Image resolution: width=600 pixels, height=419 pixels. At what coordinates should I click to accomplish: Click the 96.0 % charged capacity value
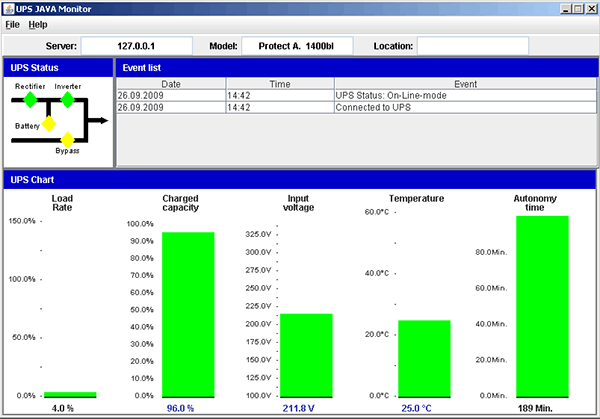pyautogui.click(x=180, y=408)
